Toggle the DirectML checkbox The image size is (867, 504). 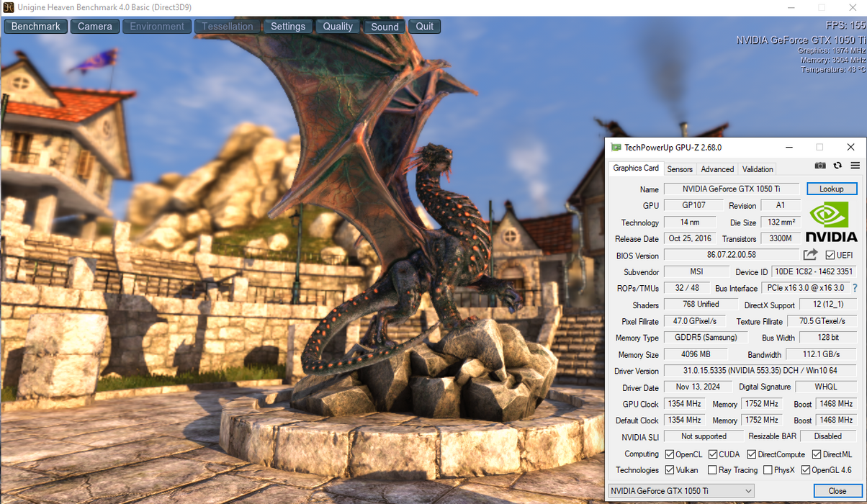(817, 454)
